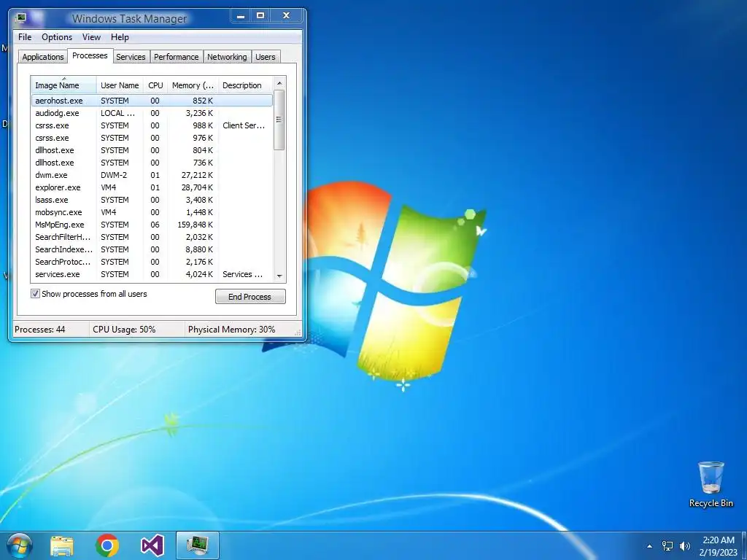Open the Options menu
Screen dimensions: 747x560
[x=57, y=37]
